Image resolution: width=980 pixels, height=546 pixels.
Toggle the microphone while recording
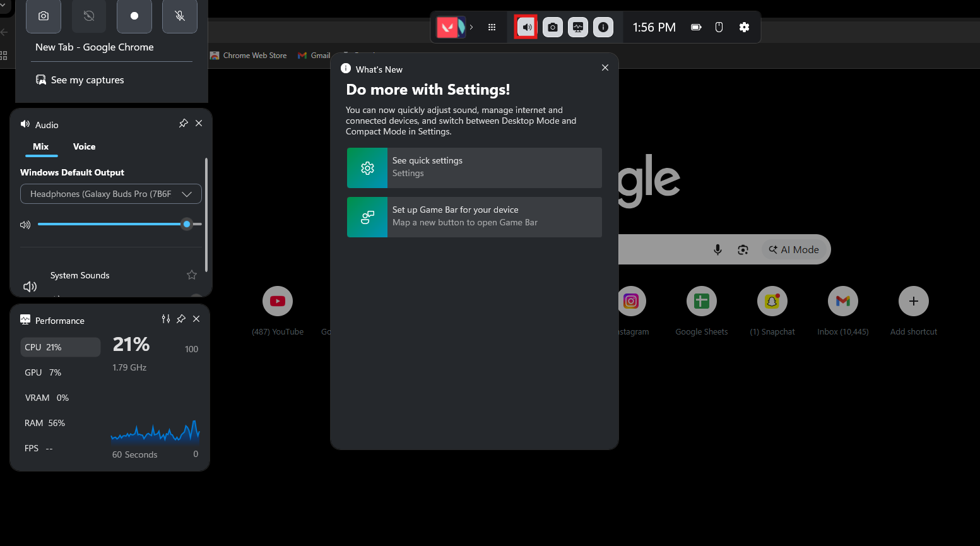click(x=179, y=16)
